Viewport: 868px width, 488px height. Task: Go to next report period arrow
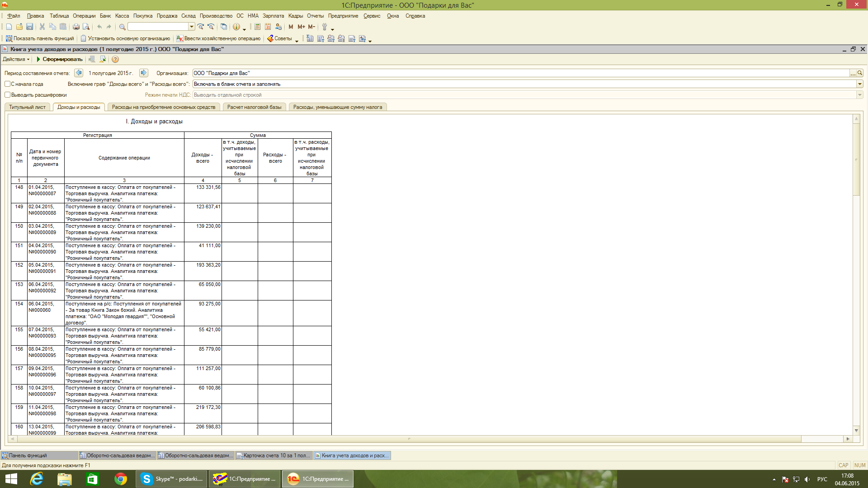(143, 73)
